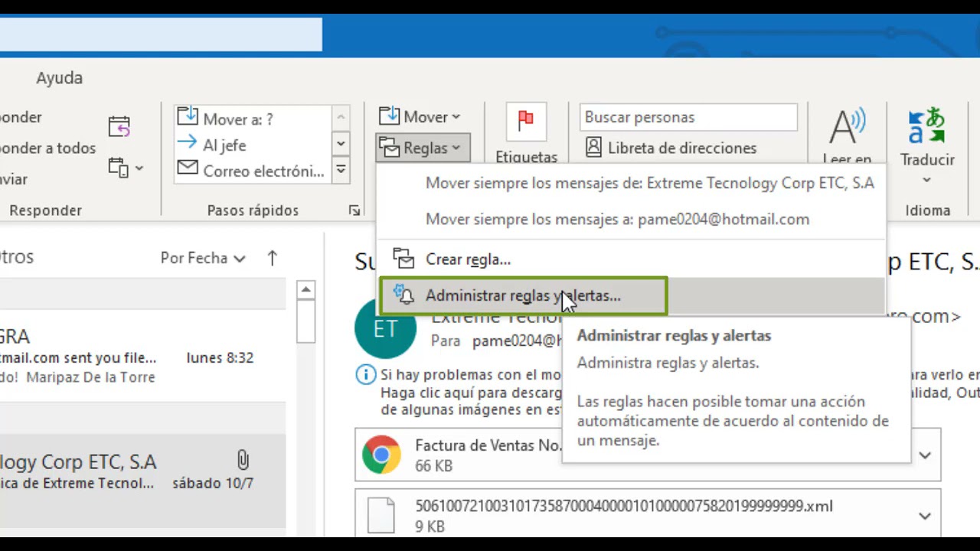Click the Leer en voz alta icon
This screenshot has width=980, height=551.
[847, 126]
